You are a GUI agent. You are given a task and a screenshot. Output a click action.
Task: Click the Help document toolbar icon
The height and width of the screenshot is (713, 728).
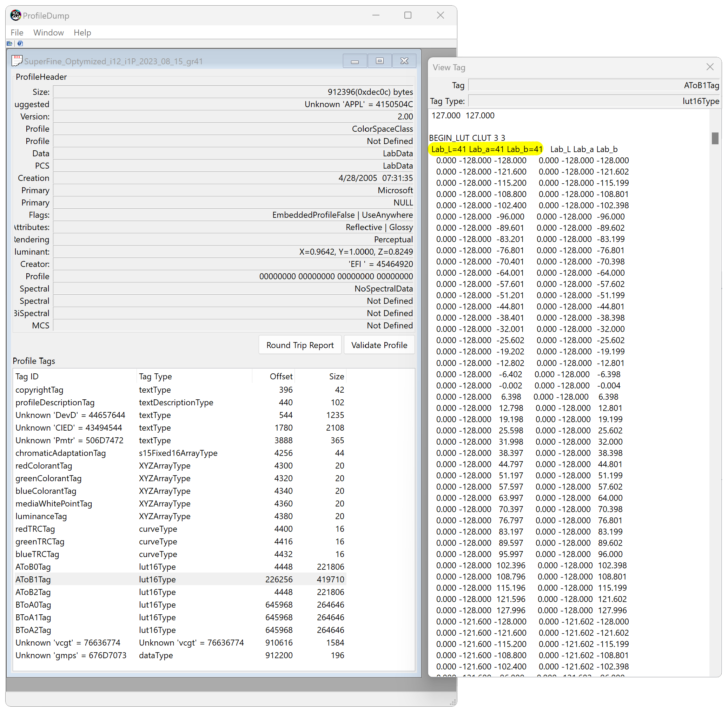[20, 44]
